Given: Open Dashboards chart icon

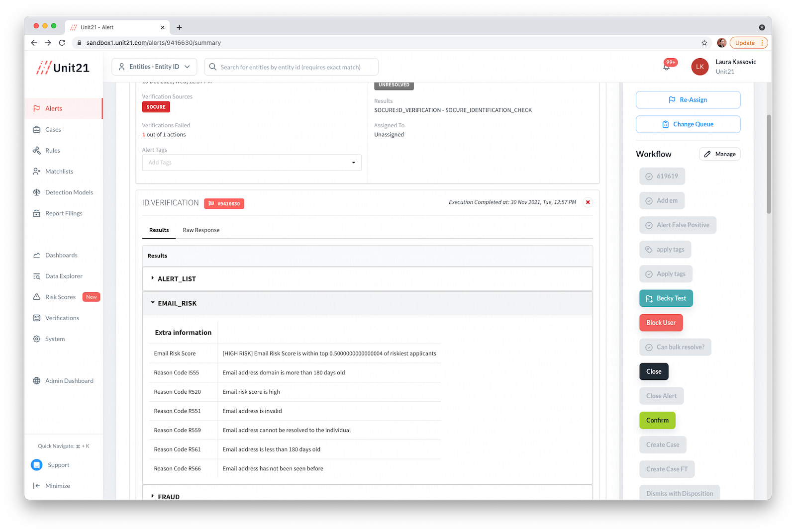Looking at the screenshot, I should click(37, 255).
